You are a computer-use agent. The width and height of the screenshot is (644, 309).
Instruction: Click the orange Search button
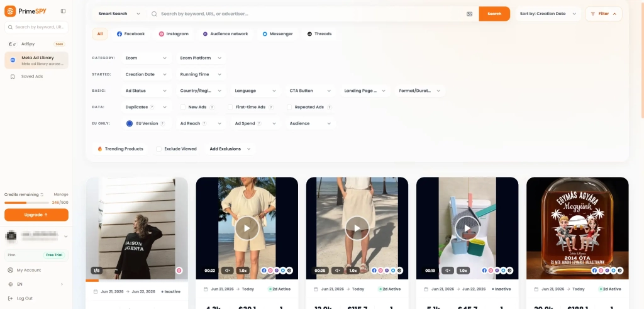click(x=494, y=14)
